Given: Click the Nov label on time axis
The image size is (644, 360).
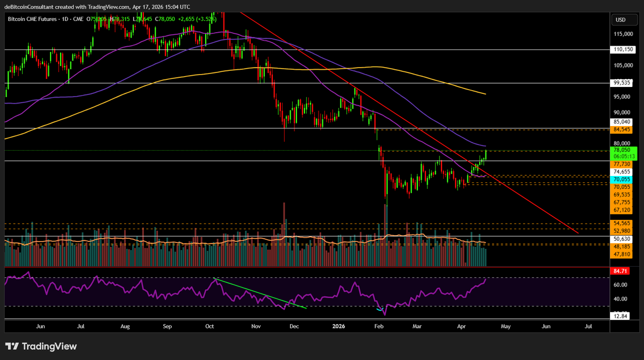Looking at the screenshot, I should 256,326.
